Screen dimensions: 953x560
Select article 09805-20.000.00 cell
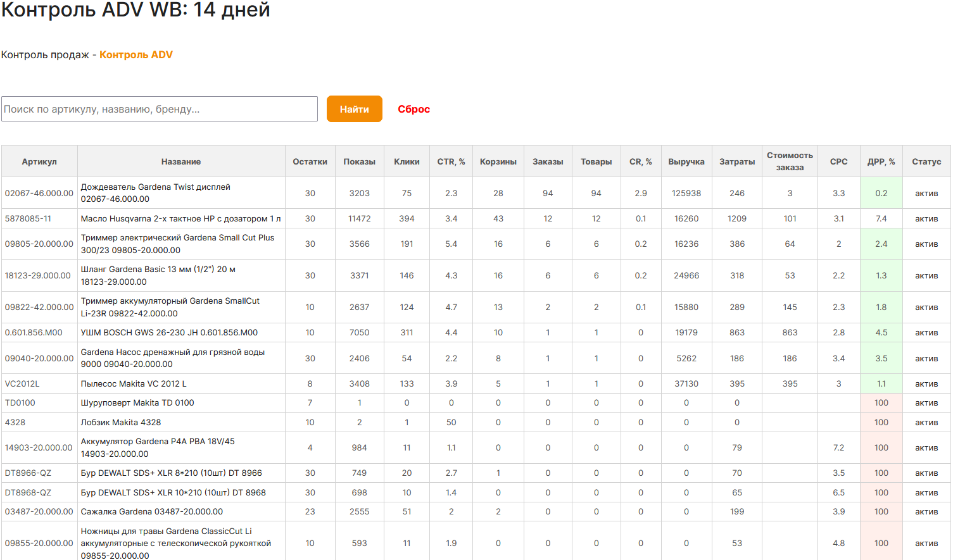coord(39,244)
